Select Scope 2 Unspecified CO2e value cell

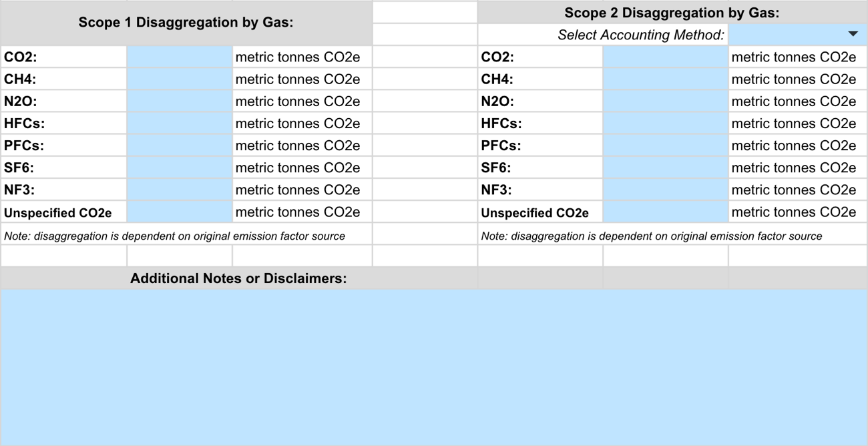666,212
